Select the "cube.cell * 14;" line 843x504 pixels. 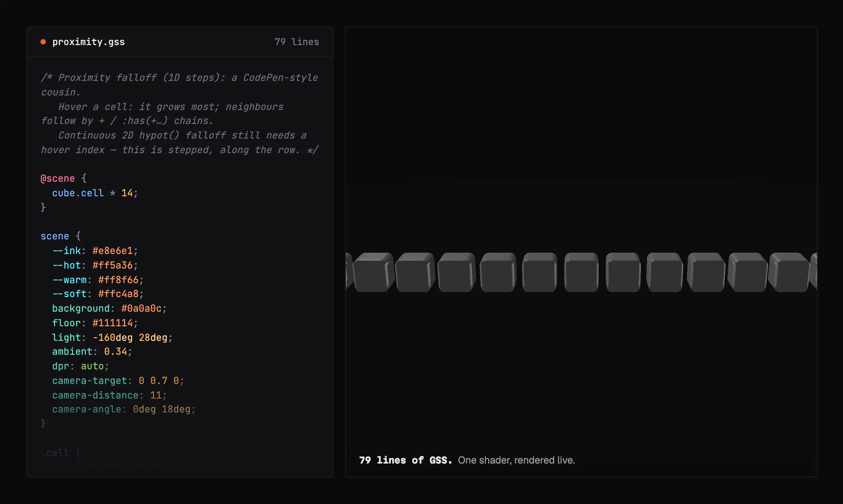(x=95, y=193)
